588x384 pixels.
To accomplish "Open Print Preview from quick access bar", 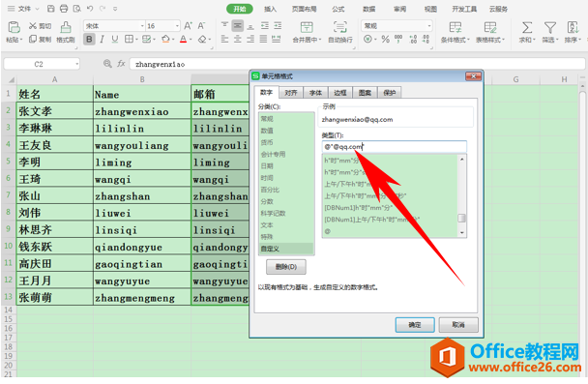I will [76, 9].
